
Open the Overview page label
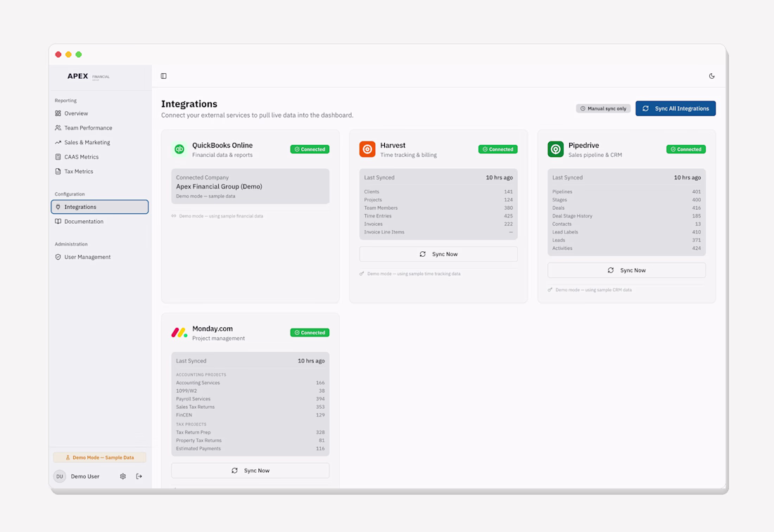point(76,113)
